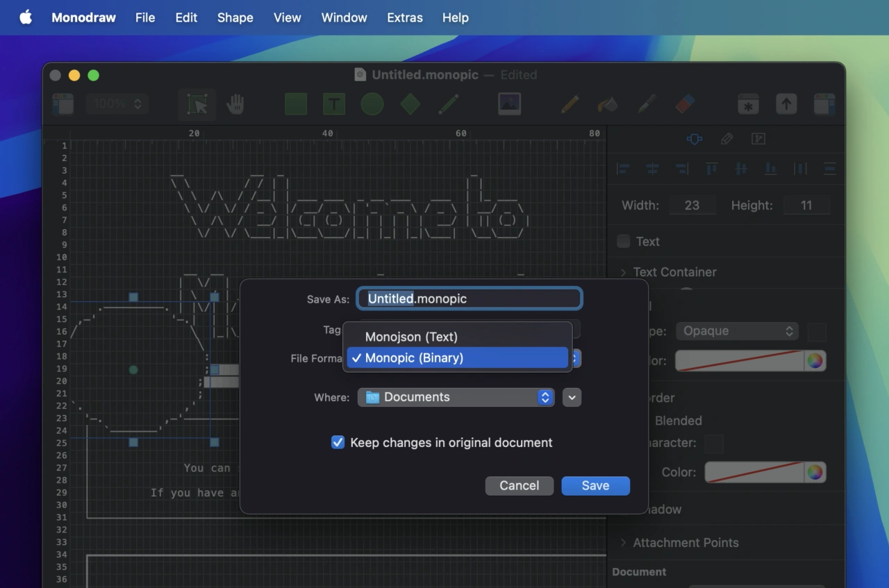Open the Where Documents location dropdown
Screen dimensions: 889x588
pos(456,397)
